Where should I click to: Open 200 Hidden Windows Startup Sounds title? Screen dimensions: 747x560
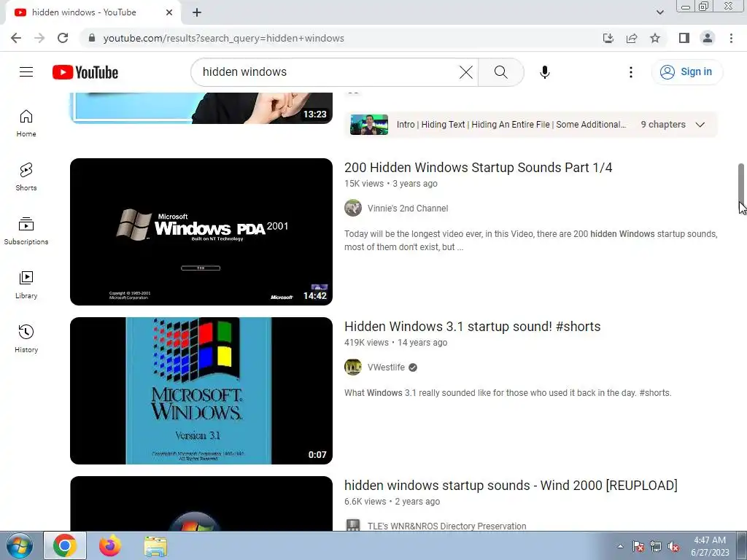pos(478,168)
